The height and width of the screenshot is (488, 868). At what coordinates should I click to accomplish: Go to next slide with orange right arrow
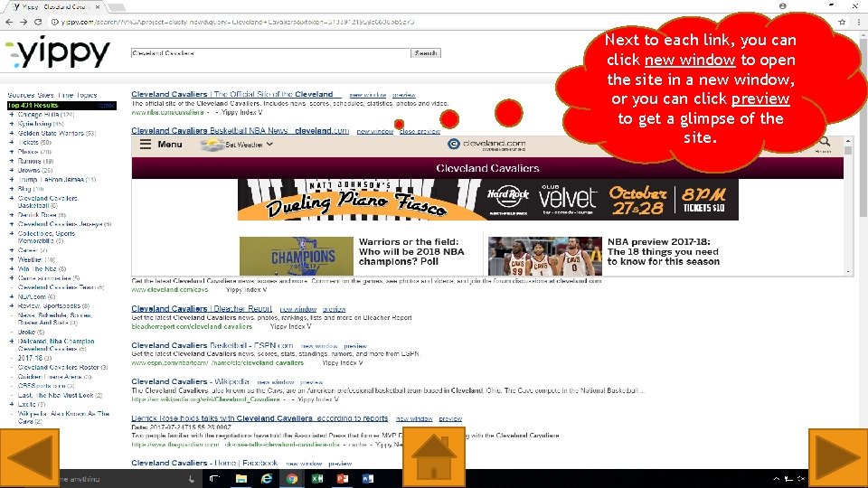coord(838,457)
